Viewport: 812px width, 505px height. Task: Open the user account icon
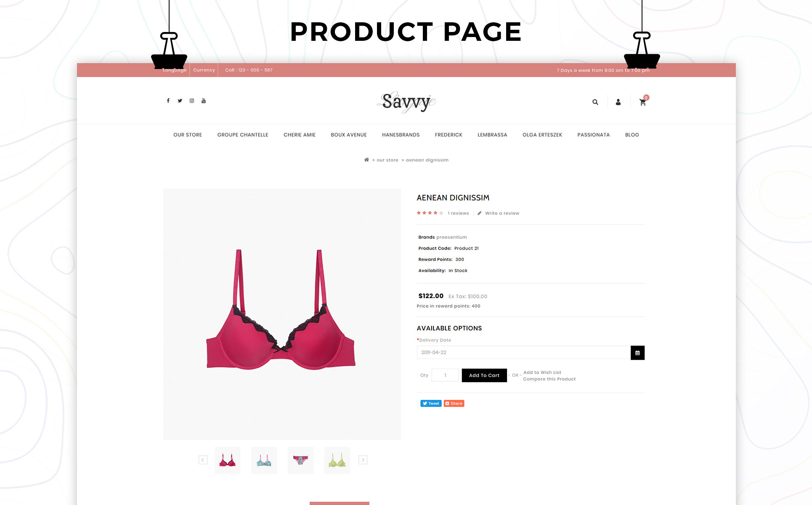tap(618, 102)
